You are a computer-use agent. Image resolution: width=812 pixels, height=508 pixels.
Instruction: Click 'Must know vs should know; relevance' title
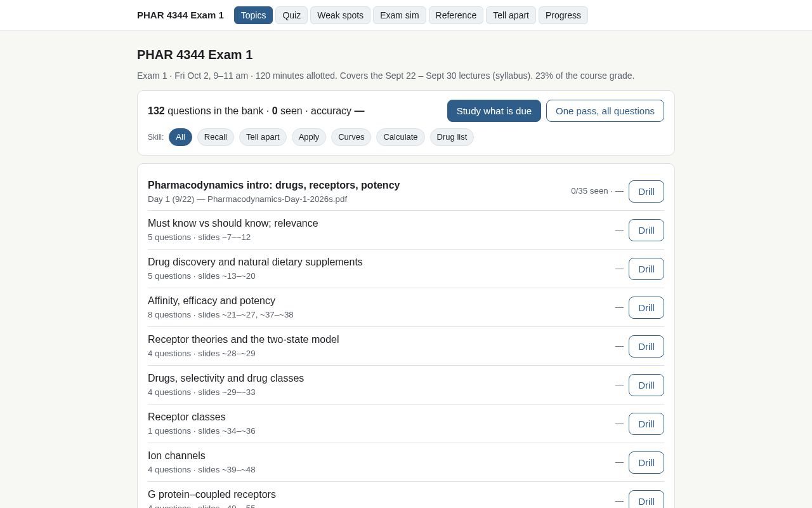point(233,224)
